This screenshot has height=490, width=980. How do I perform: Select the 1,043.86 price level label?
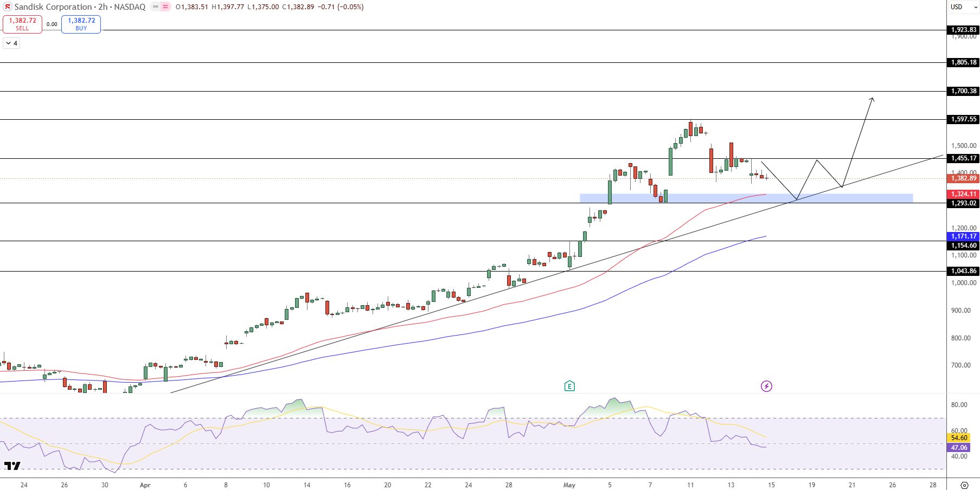click(963, 271)
